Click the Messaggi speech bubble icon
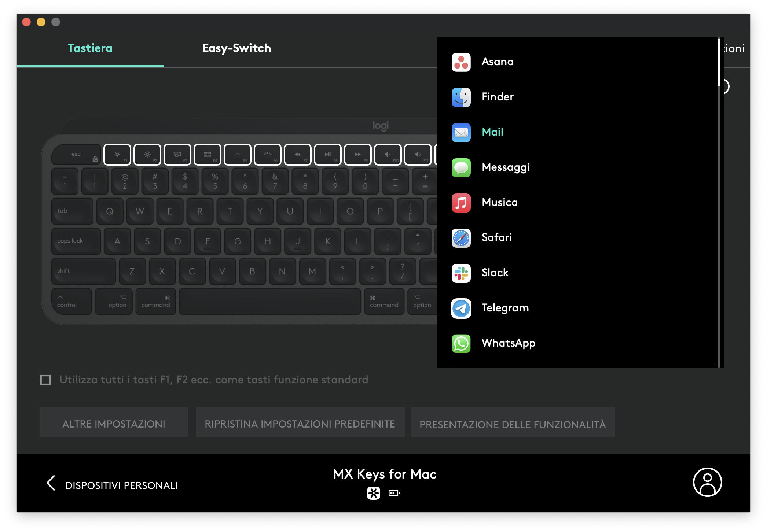767x532 pixels. [461, 167]
